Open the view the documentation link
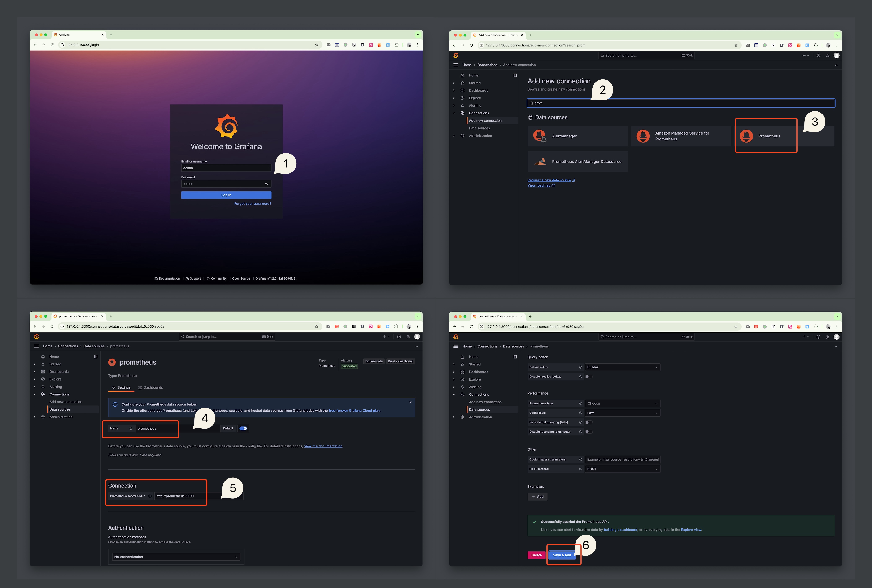 (x=323, y=446)
